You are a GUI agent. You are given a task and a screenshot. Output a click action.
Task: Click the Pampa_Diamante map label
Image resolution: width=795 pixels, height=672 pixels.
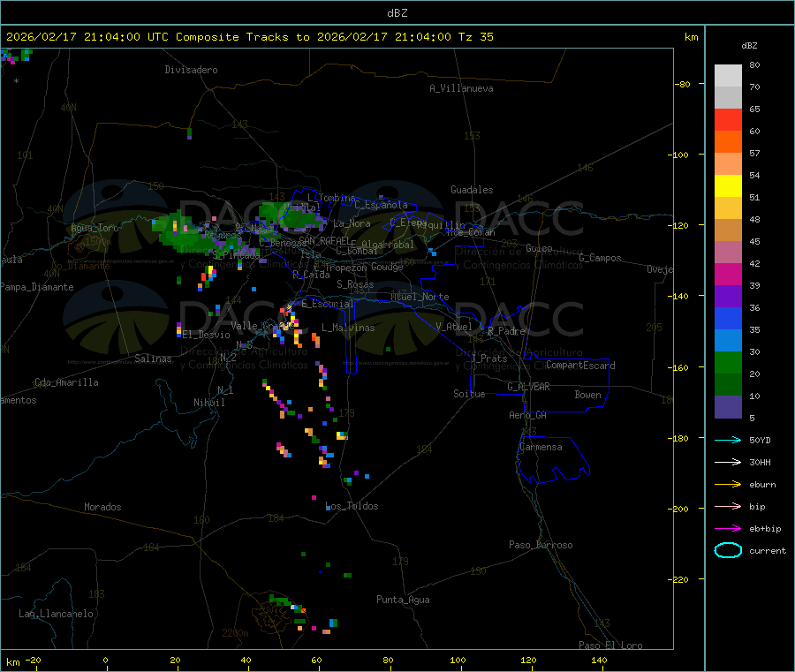coord(37,287)
